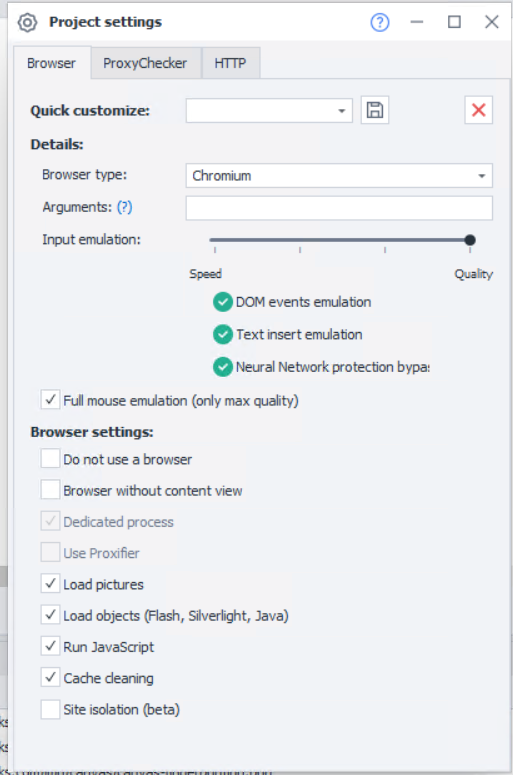Click the DOM events emulation green check icon
Image resolution: width=513 pixels, height=775 pixels.
223,302
